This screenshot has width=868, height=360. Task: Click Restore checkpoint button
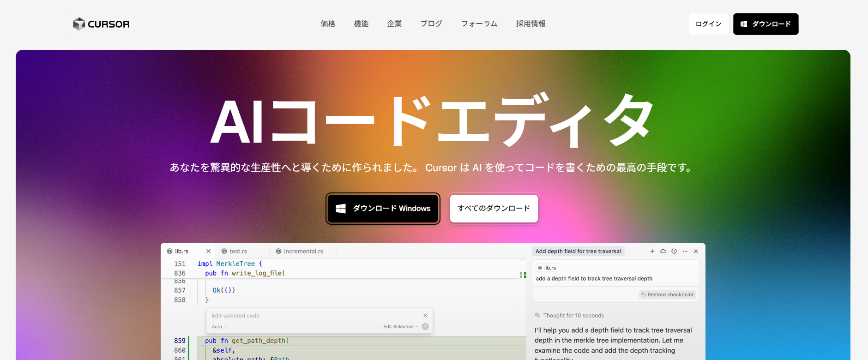(x=668, y=294)
